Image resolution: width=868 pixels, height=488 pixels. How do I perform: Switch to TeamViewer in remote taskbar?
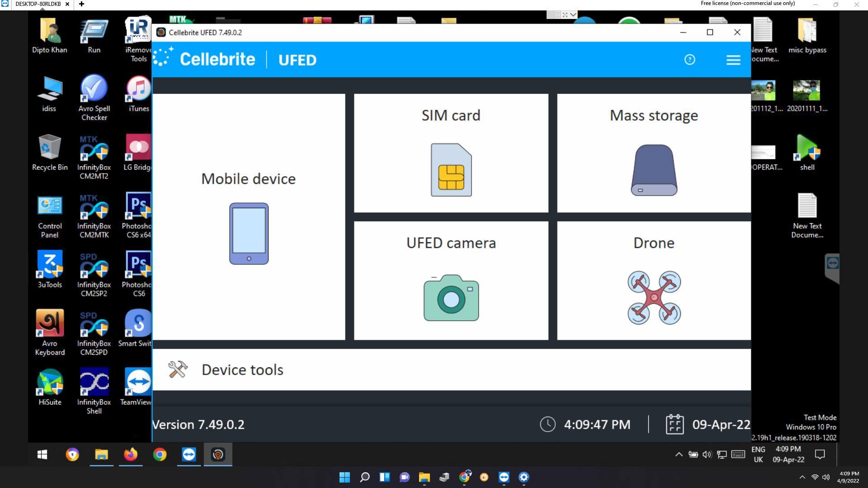(189, 455)
